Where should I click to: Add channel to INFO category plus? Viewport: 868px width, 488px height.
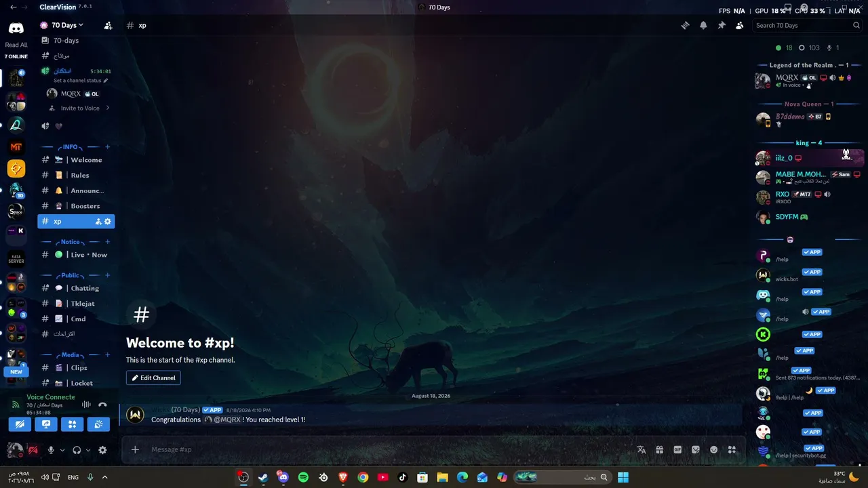[107, 147]
